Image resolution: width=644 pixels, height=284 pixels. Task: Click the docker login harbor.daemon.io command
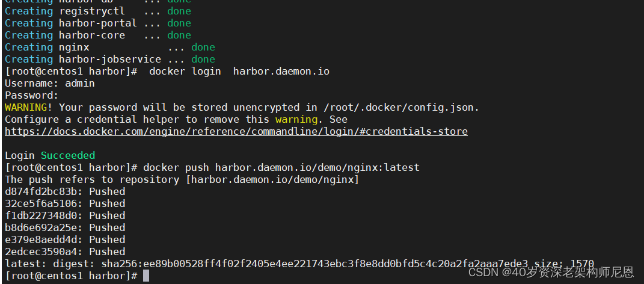[x=239, y=72]
